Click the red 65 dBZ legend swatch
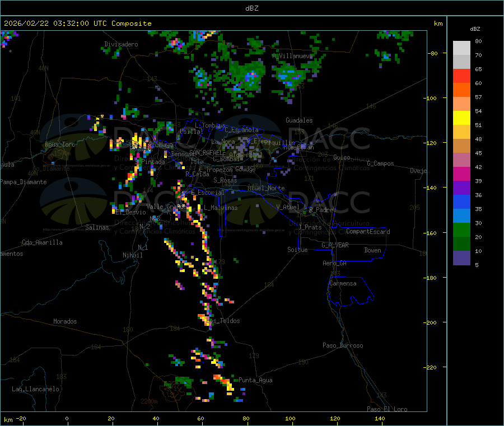 coord(461,76)
